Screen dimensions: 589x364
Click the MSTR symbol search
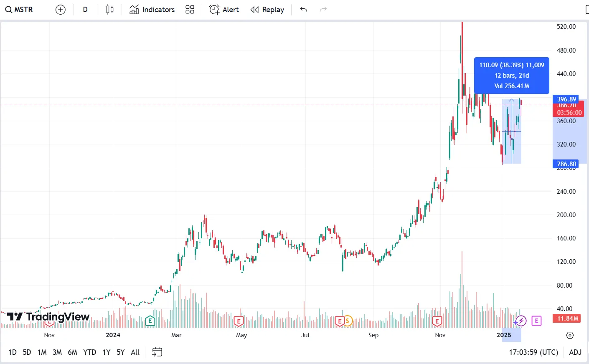(x=19, y=10)
